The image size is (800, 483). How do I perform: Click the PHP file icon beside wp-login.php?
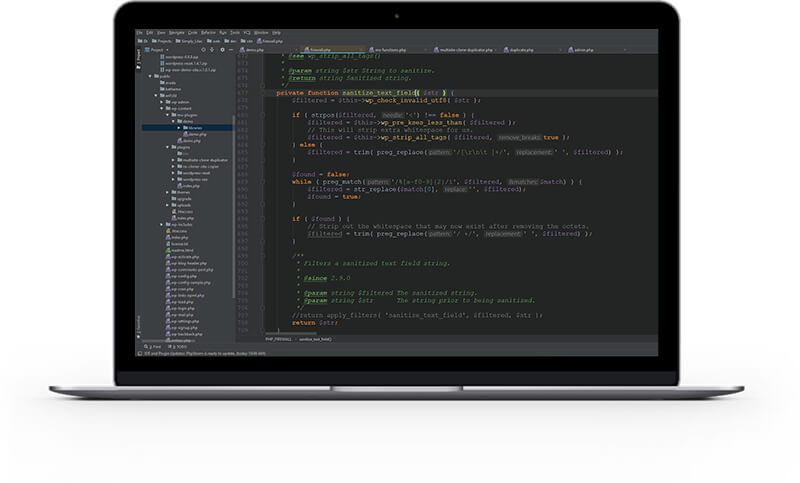(x=167, y=308)
